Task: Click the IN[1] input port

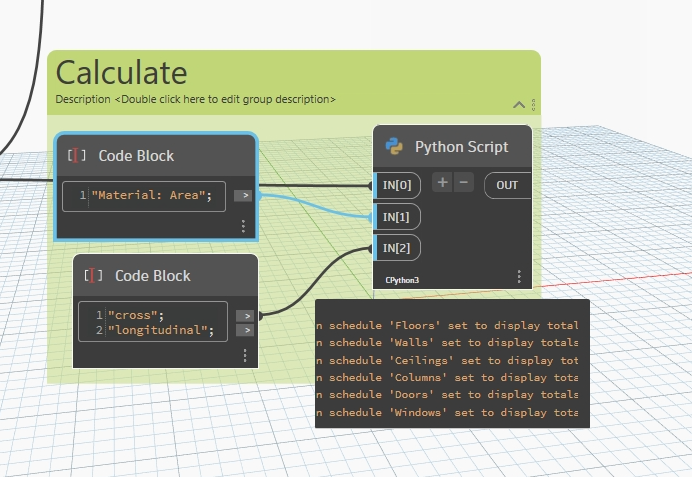Action: (397, 217)
